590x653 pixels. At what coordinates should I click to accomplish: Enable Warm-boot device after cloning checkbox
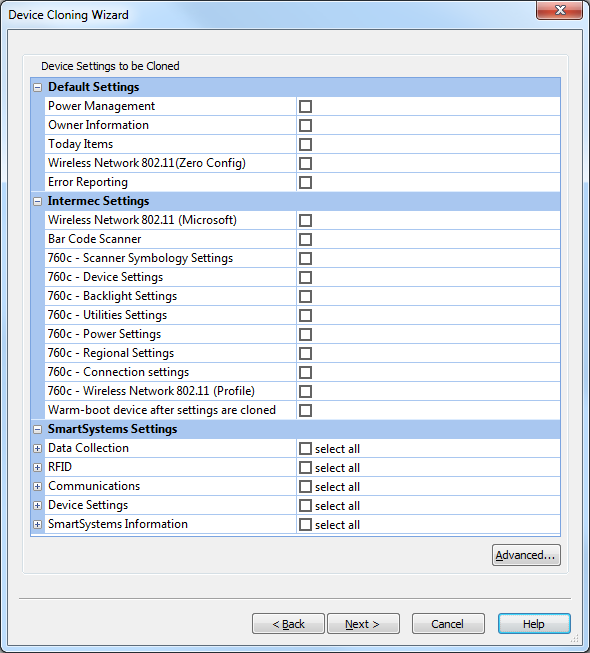(x=305, y=410)
